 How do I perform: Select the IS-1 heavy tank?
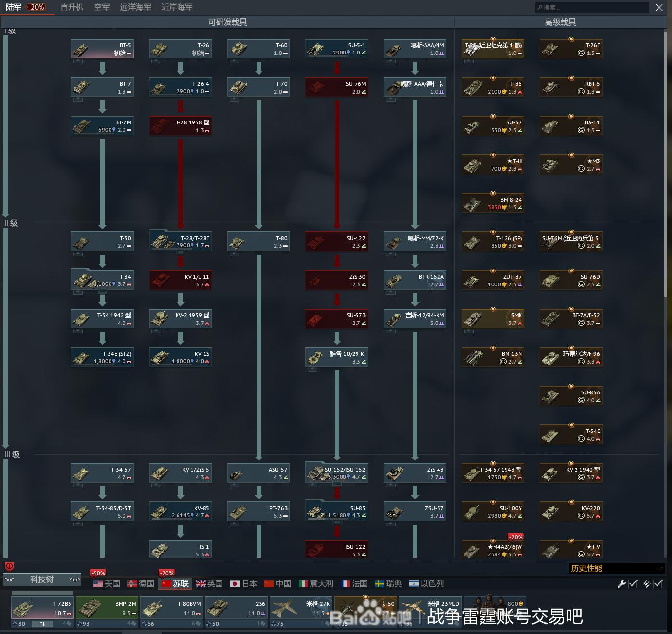[x=180, y=550]
